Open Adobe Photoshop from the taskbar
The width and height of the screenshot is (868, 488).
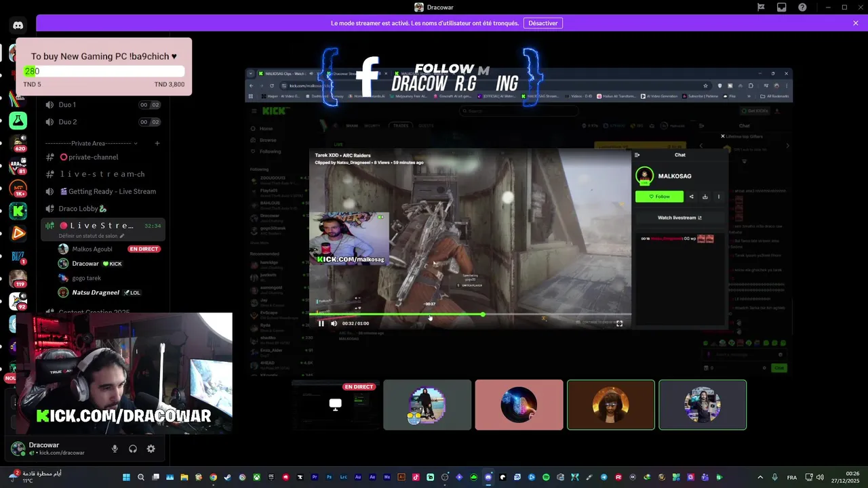pyautogui.click(x=329, y=477)
